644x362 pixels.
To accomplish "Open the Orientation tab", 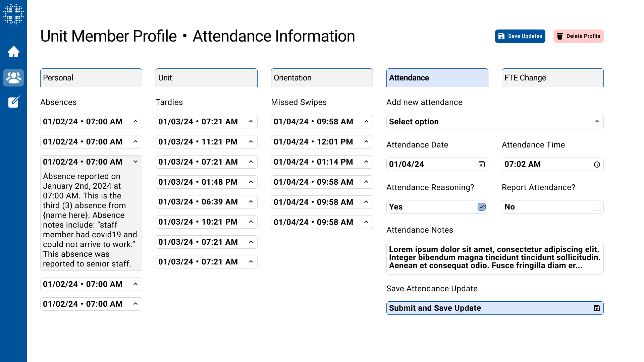I will pyautogui.click(x=322, y=78).
